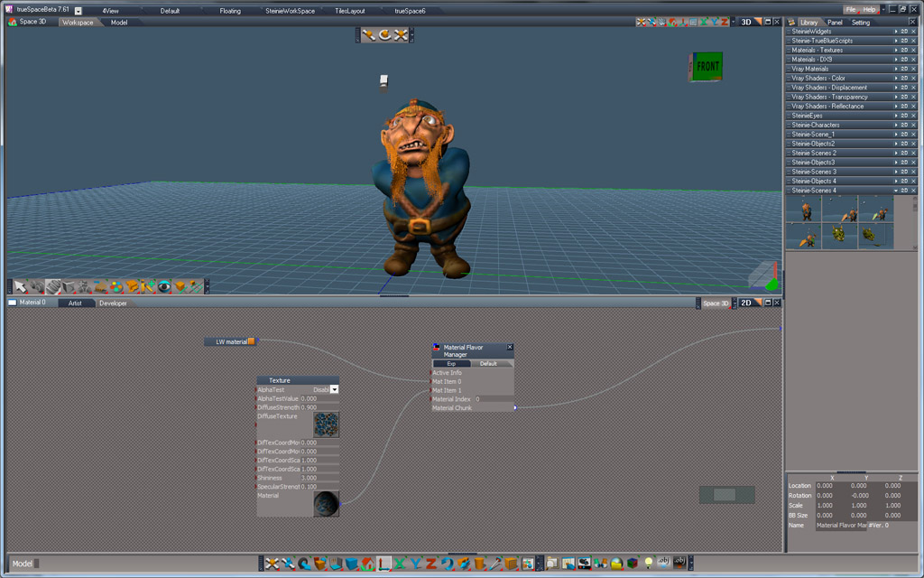This screenshot has height=578, width=924.
Task: Click the orange ring icon in top floating toolbar
Action: 384,35
